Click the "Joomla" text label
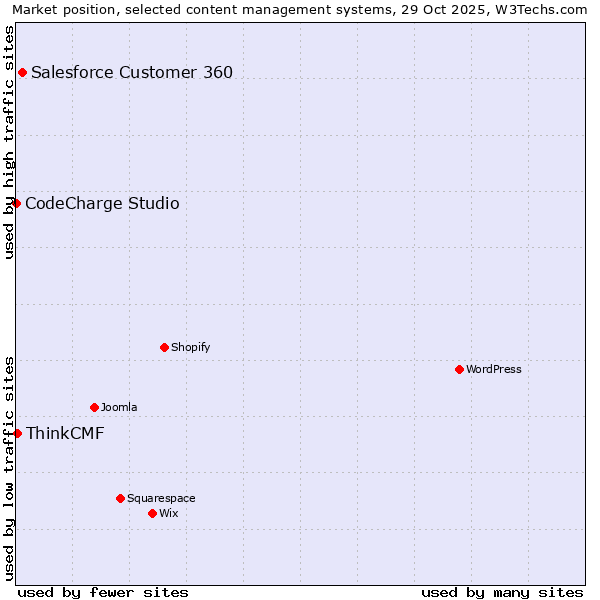The height and width of the screenshot is (600, 600). pyautogui.click(x=119, y=407)
